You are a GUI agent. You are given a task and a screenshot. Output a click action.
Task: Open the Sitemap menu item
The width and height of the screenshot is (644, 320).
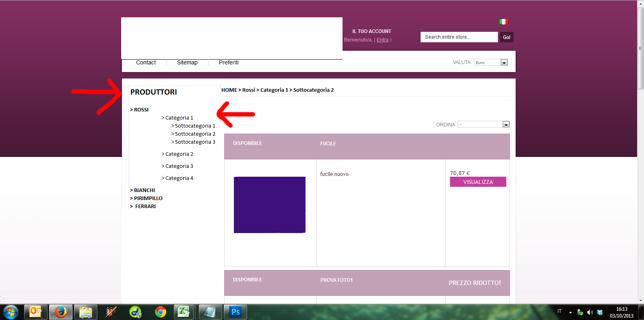click(x=187, y=62)
